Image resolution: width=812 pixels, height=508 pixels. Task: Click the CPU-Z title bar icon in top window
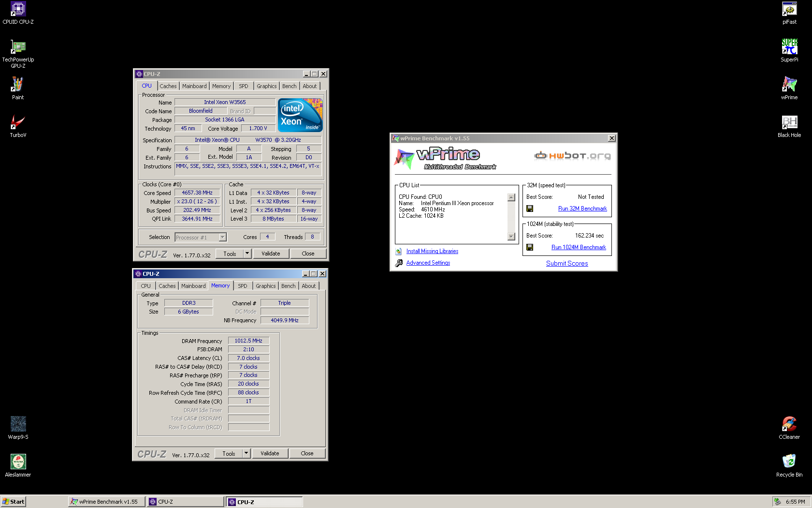coord(139,74)
